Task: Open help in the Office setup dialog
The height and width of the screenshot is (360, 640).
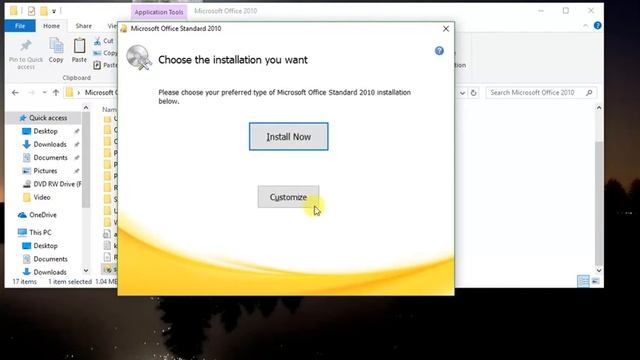Action: pos(439,51)
